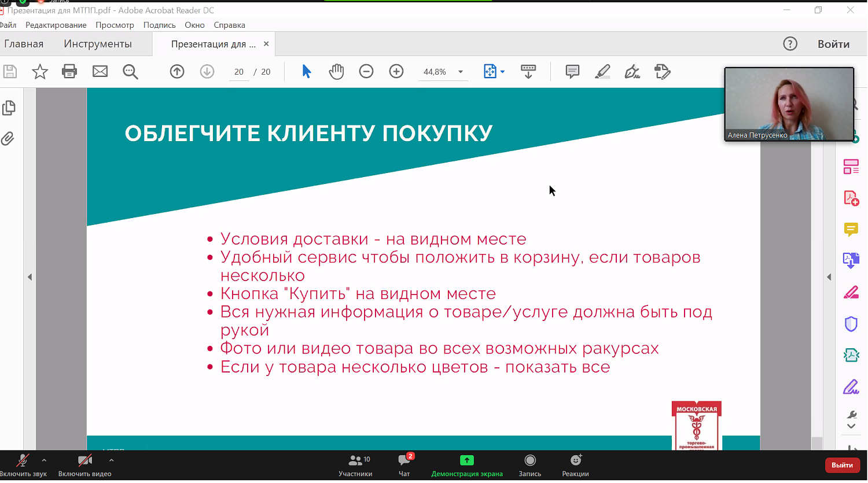Screen dimensions: 868x483
Task: Open Fit page options arrow
Action: (x=502, y=72)
